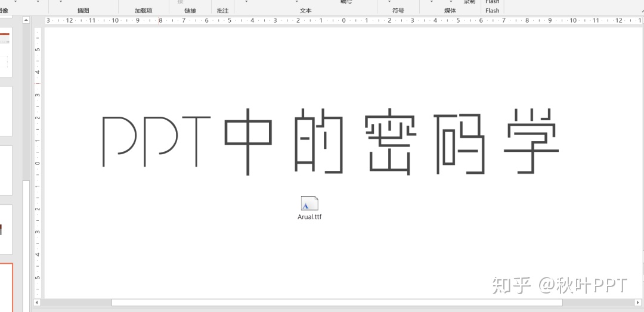
Task: Click the 文本 ribbon group label
Action: tap(305, 11)
